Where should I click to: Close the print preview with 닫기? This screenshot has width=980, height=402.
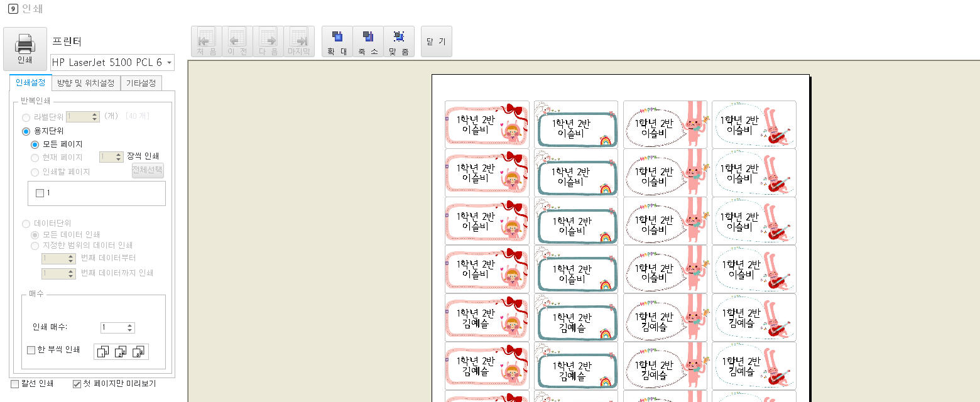(436, 41)
